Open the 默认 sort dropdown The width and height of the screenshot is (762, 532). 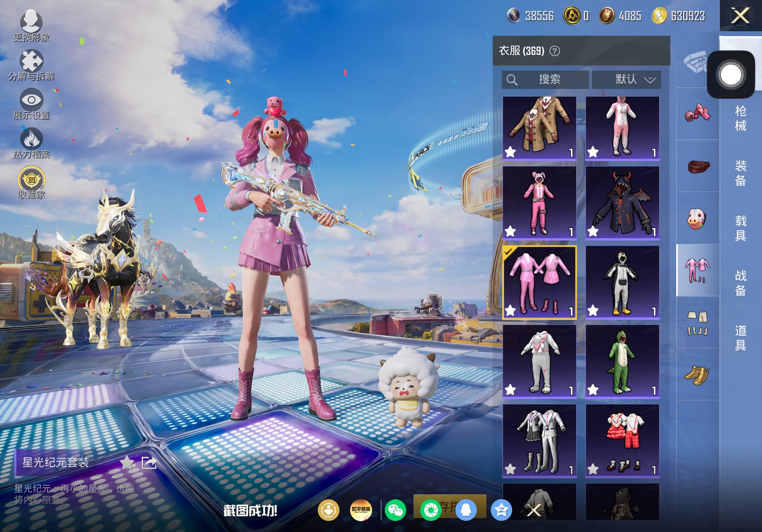pos(626,80)
